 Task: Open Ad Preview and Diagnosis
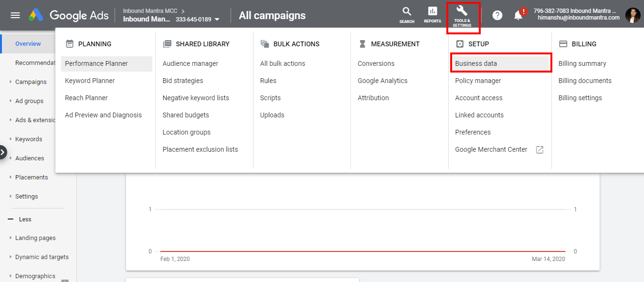tap(103, 115)
